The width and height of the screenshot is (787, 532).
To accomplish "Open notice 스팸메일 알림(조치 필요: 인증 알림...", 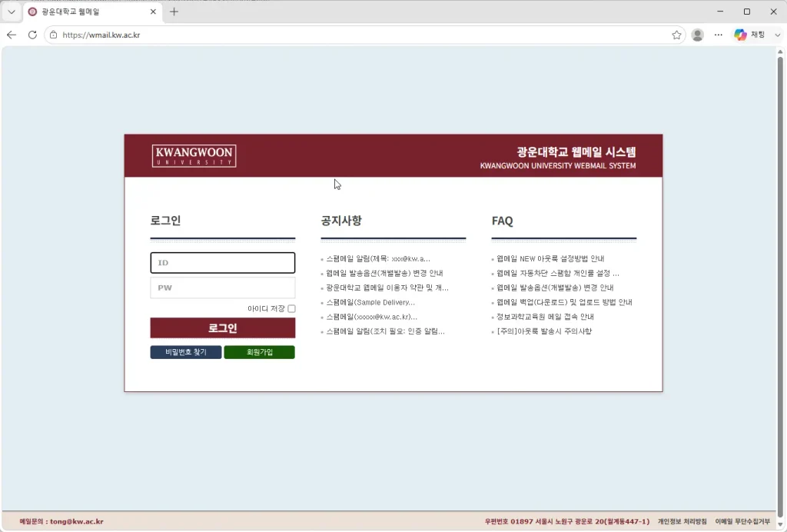I will pos(385,331).
